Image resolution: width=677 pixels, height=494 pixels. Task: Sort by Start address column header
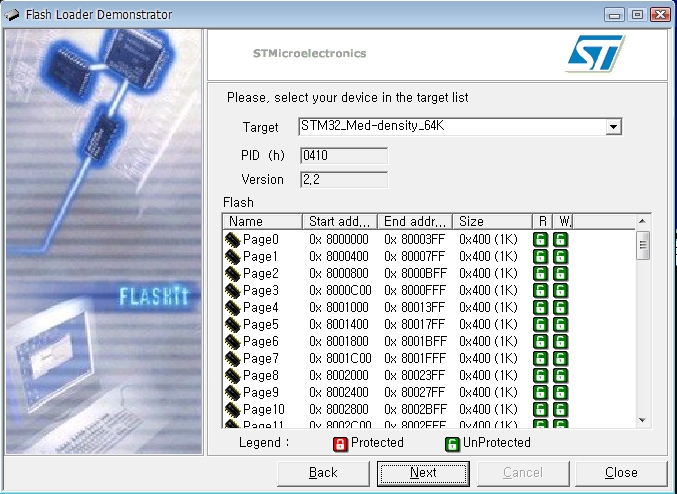[x=340, y=222]
